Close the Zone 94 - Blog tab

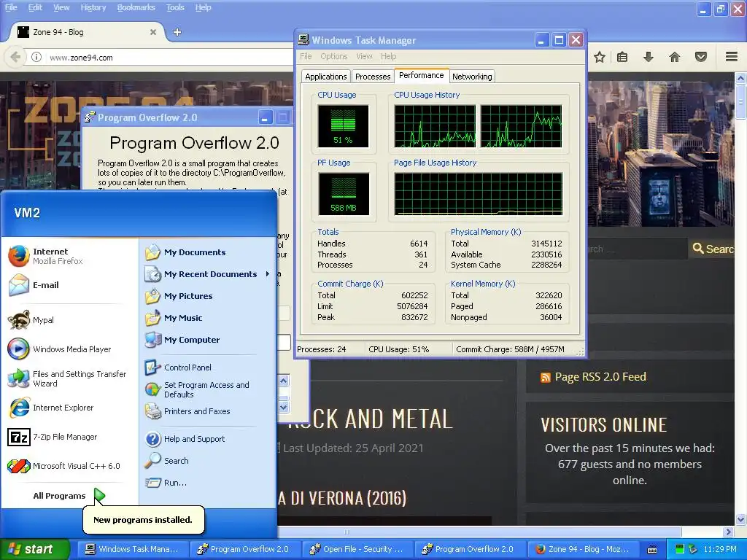pyautogui.click(x=153, y=32)
